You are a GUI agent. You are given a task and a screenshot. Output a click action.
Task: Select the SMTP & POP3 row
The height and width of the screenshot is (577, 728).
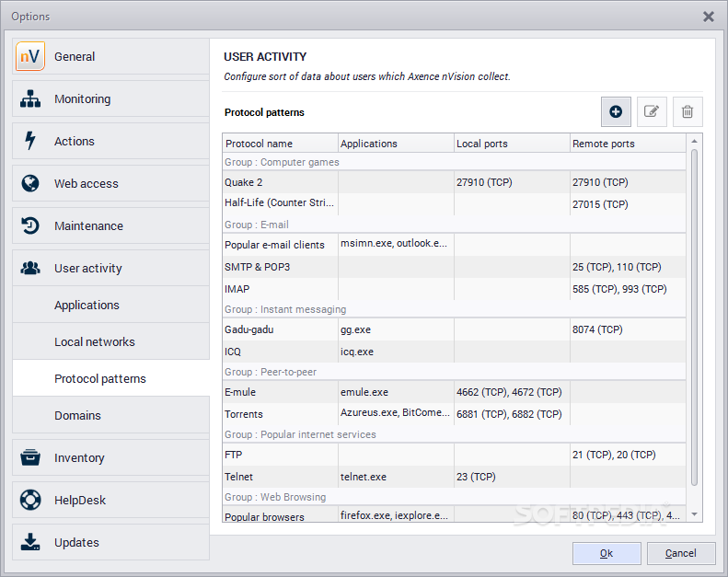[x=454, y=267]
